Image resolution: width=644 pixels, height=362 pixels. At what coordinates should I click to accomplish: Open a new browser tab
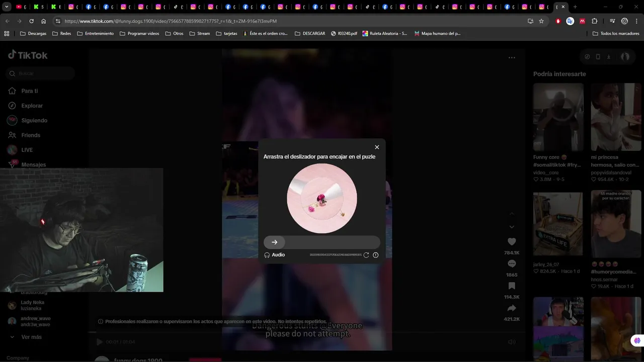(575, 7)
